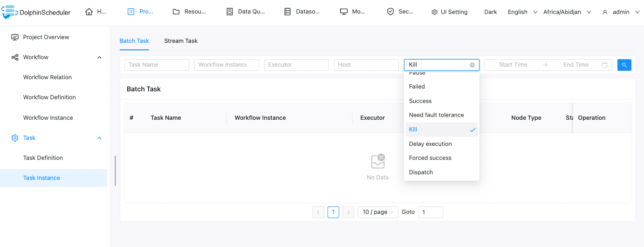Viewport: 644px width, 247px height.
Task: Click the Node Type column header
Action: pyautogui.click(x=526, y=118)
